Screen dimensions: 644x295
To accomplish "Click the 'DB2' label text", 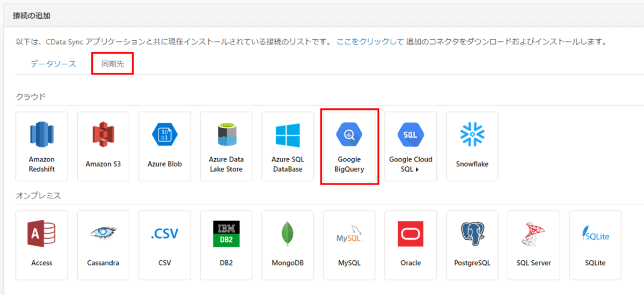I will [x=226, y=263].
